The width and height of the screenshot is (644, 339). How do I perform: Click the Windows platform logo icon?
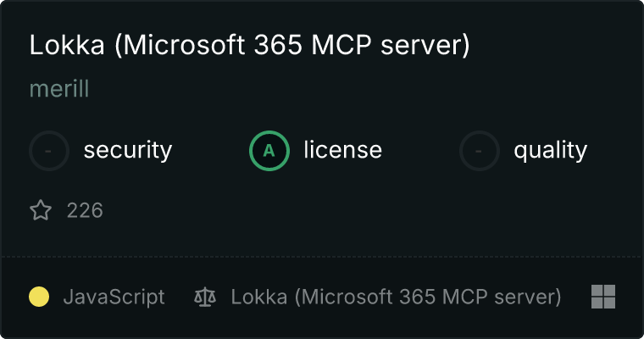(602, 297)
